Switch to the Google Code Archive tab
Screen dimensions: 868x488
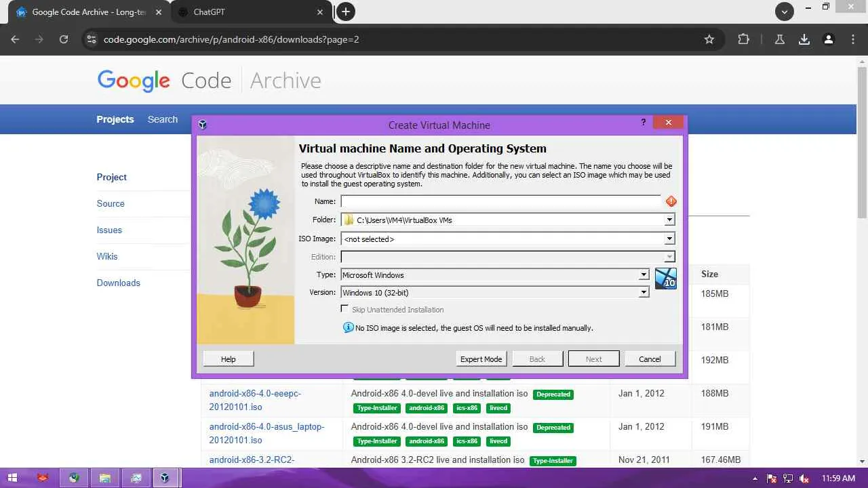pyautogui.click(x=89, y=12)
